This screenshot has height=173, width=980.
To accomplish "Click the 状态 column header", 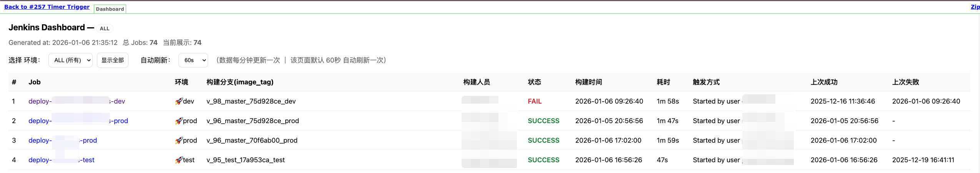I will 534,82.
